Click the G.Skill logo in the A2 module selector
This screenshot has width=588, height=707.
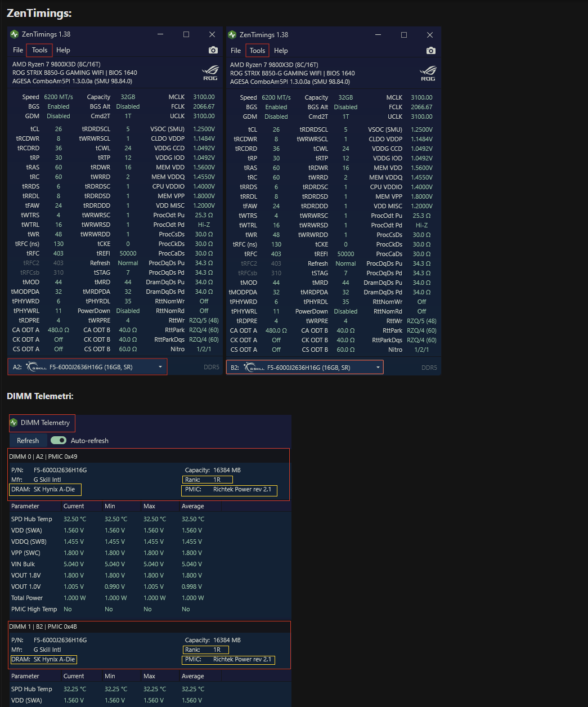tap(37, 367)
